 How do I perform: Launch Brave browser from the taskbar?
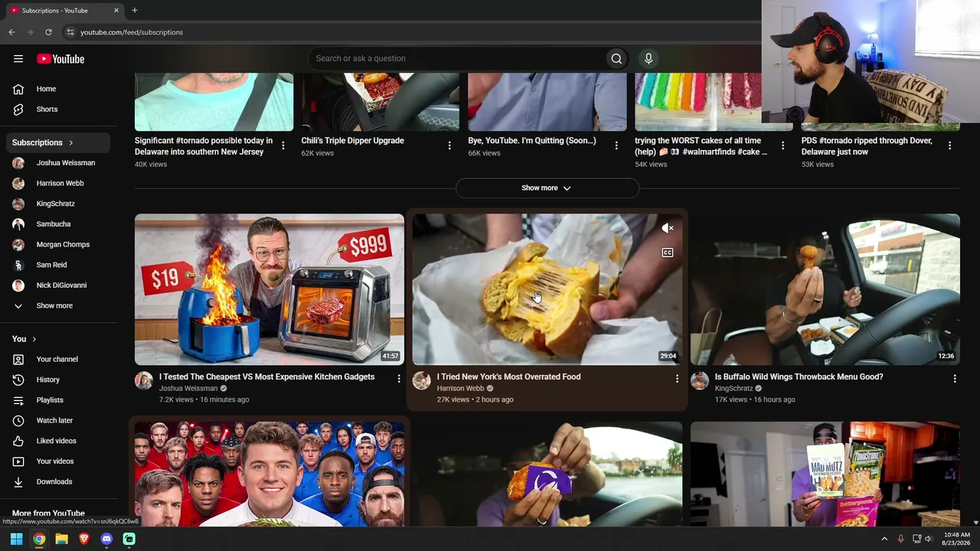tap(84, 539)
